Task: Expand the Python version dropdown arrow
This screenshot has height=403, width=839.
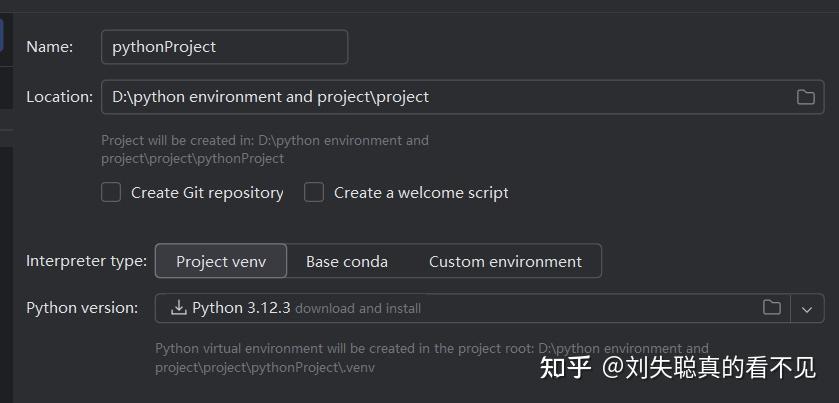Action: coord(807,308)
